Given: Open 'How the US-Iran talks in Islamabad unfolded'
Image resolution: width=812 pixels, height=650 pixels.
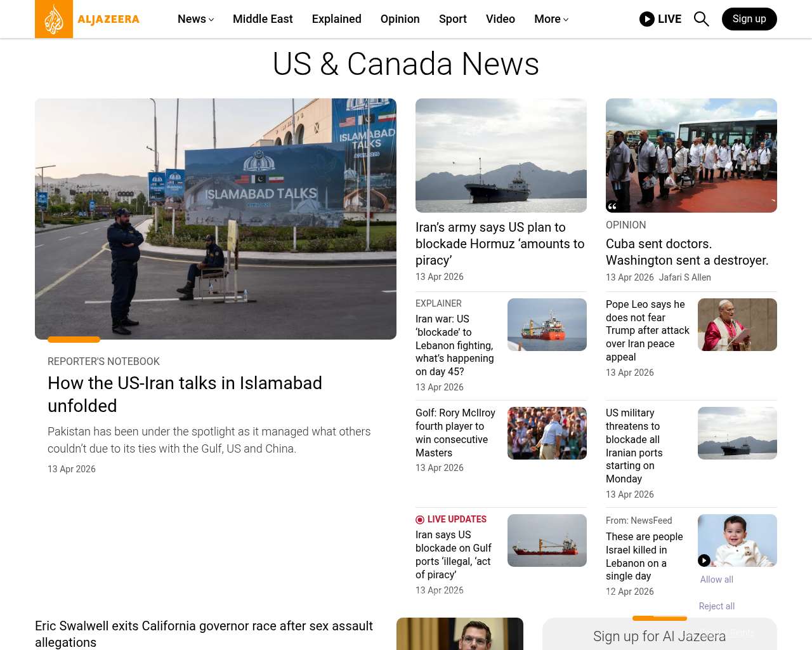Looking at the screenshot, I should pyautogui.click(x=185, y=394).
